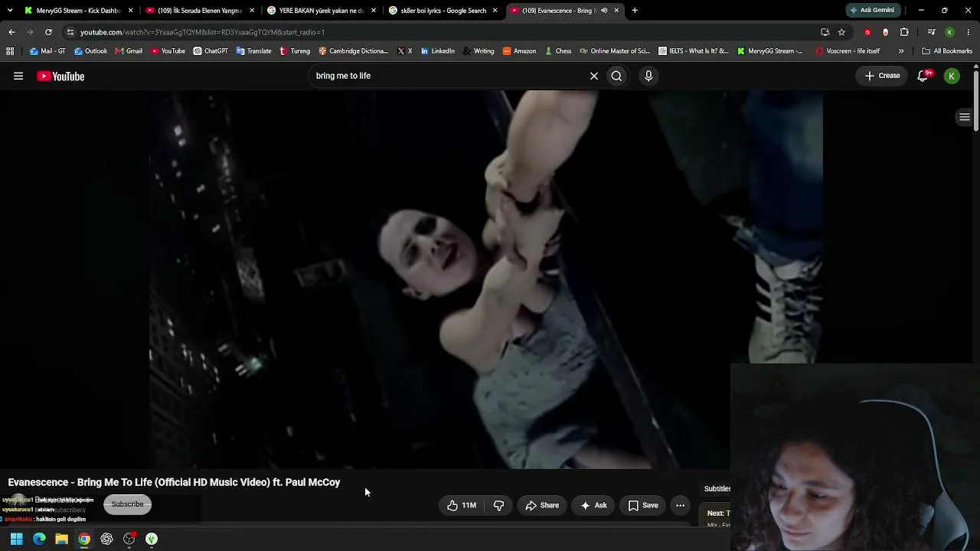Open the YouTube account avatar menu
The image size is (980, 551).
[952, 76]
